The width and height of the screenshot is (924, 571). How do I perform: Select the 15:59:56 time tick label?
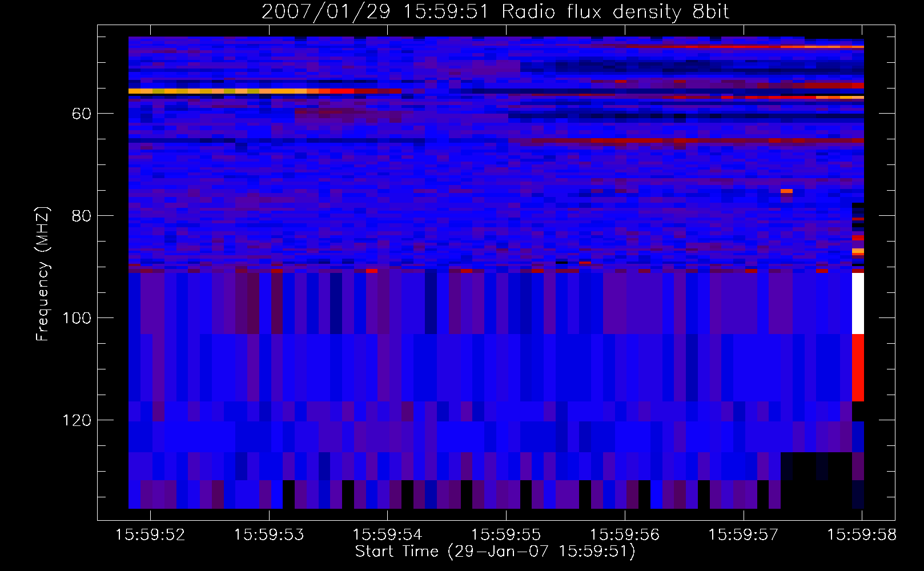pos(625,535)
